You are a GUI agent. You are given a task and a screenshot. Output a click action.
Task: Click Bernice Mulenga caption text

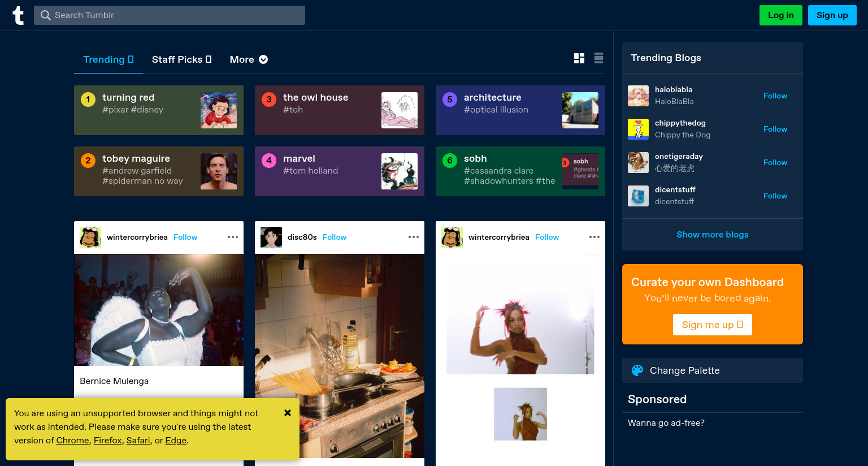[114, 381]
